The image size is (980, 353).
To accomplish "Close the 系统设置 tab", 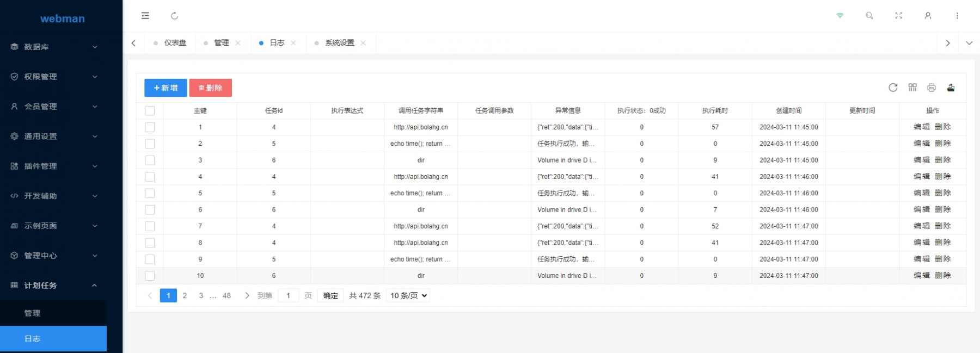I will click(363, 43).
